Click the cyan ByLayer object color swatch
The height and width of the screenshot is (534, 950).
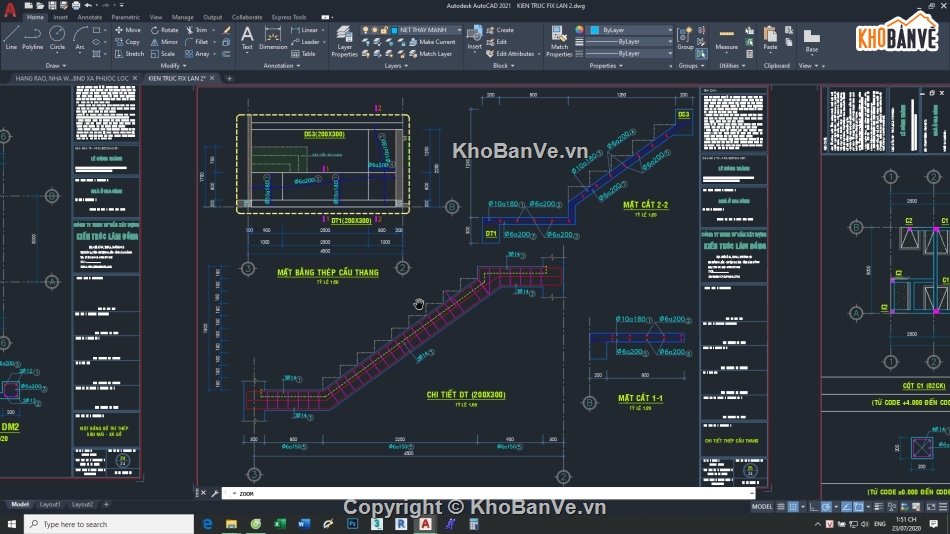(x=595, y=30)
